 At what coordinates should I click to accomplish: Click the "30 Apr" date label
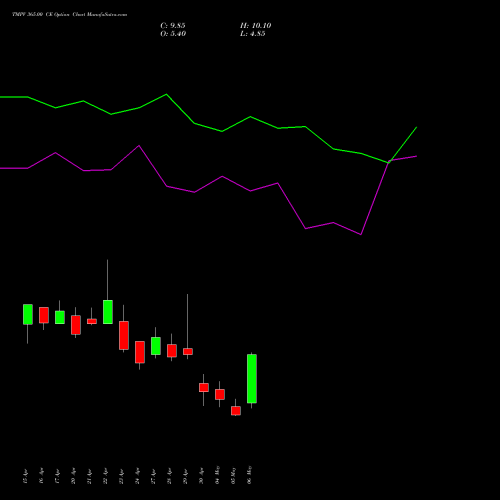coord(201,476)
